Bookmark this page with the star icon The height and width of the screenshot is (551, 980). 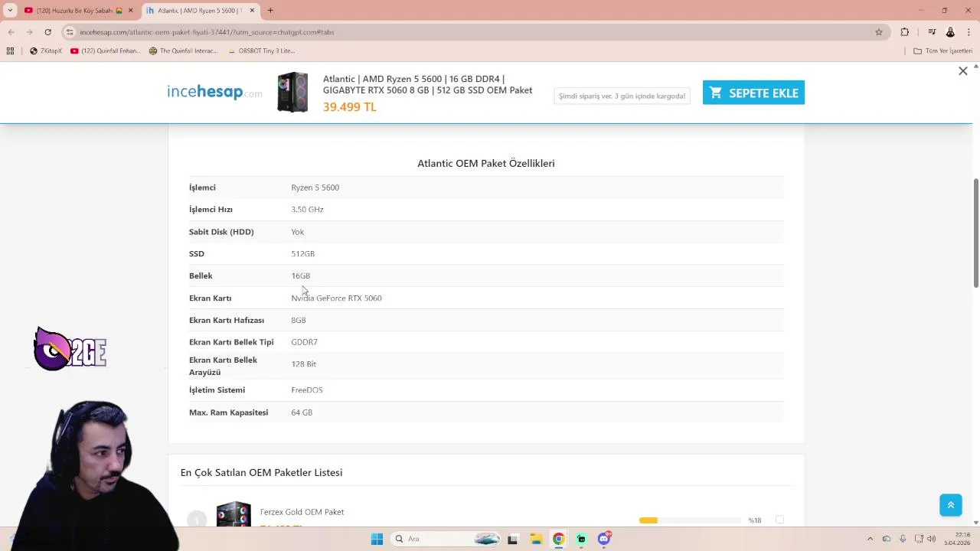pyautogui.click(x=879, y=32)
